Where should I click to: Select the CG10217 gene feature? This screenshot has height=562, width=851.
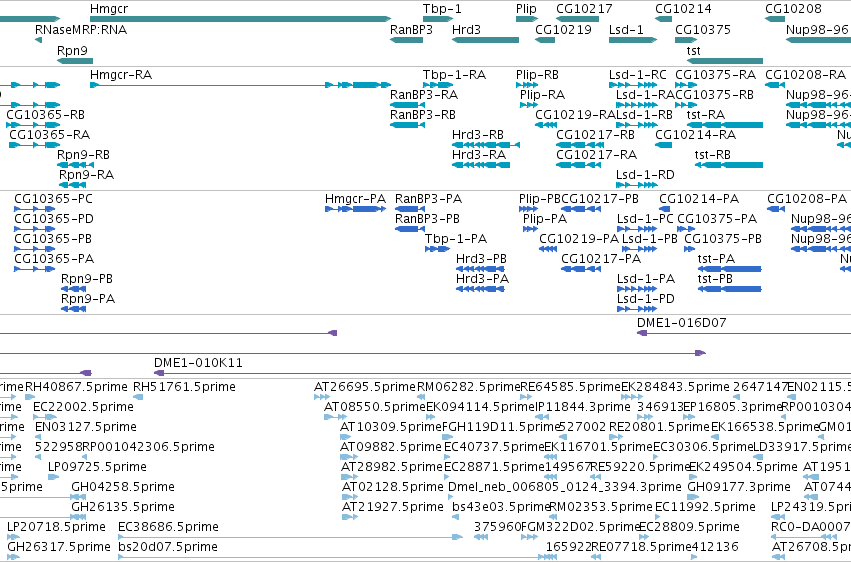click(x=577, y=19)
